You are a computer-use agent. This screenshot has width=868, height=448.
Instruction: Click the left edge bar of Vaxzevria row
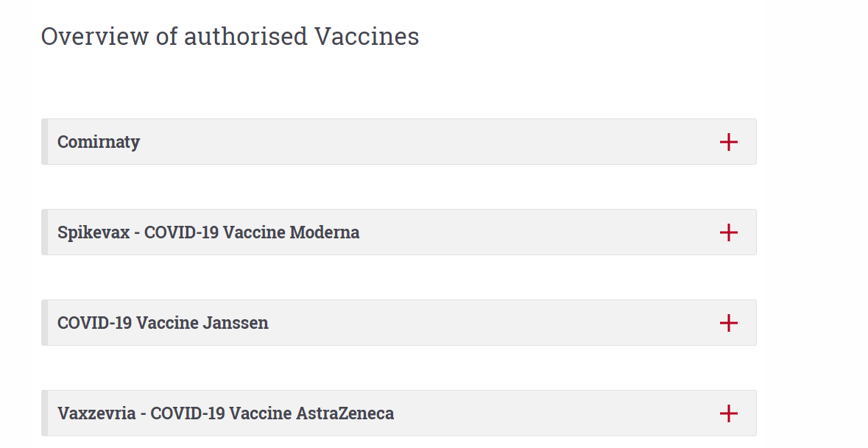(x=44, y=413)
